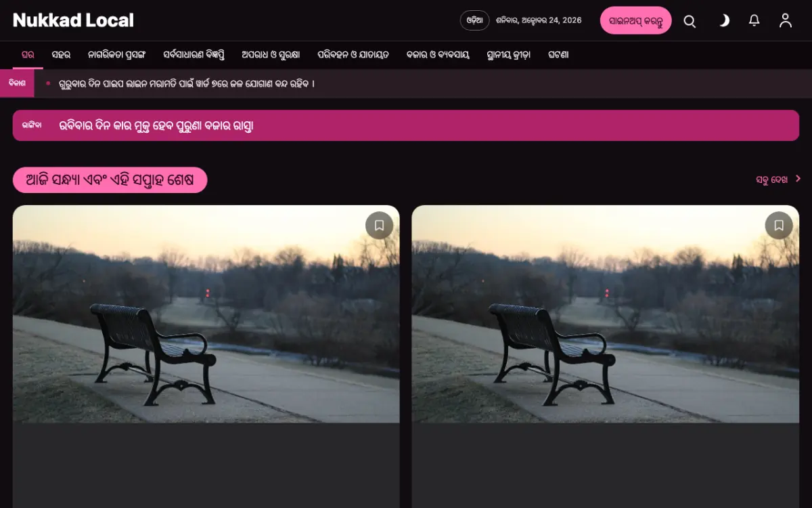
Task: Open the ଘଟଣା navigation tab
Action: 558,55
